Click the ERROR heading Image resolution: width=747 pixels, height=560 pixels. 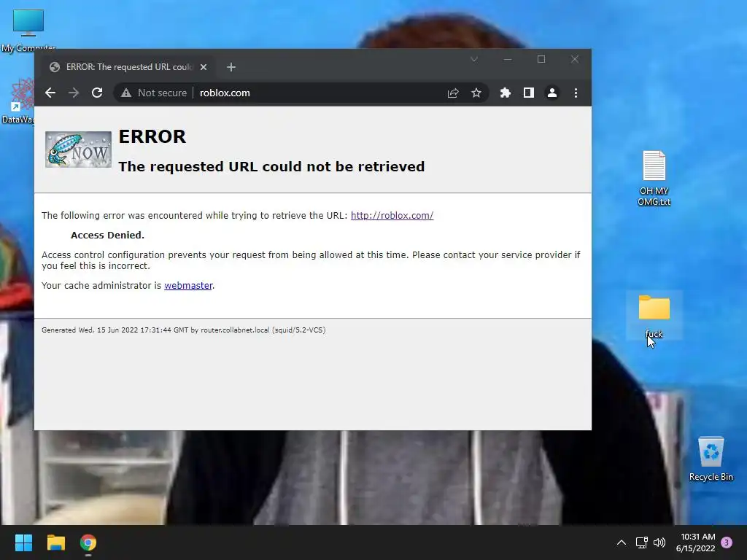(x=152, y=136)
